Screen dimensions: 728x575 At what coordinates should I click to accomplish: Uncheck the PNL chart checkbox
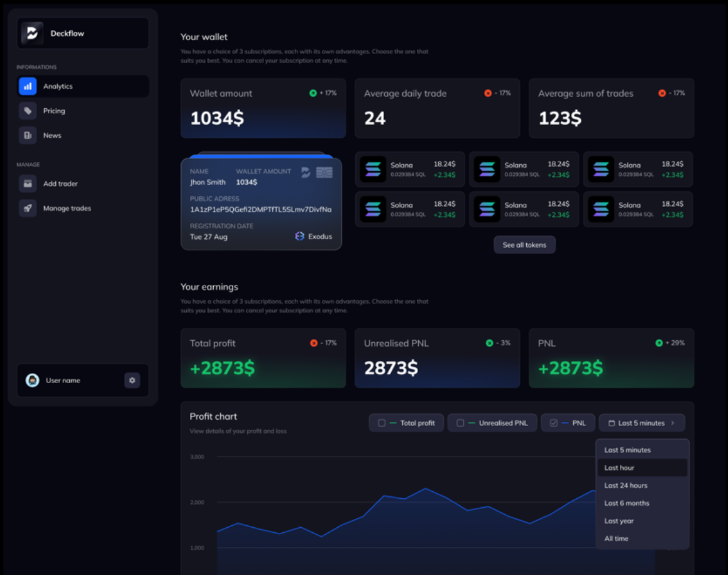click(x=553, y=423)
